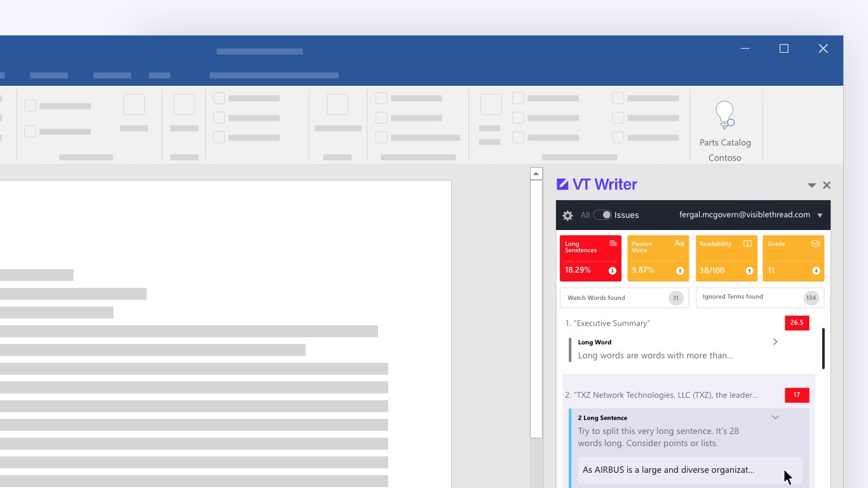Toggle the All/Issues switch
The width and height of the screenshot is (868, 488).
pyautogui.click(x=602, y=215)
